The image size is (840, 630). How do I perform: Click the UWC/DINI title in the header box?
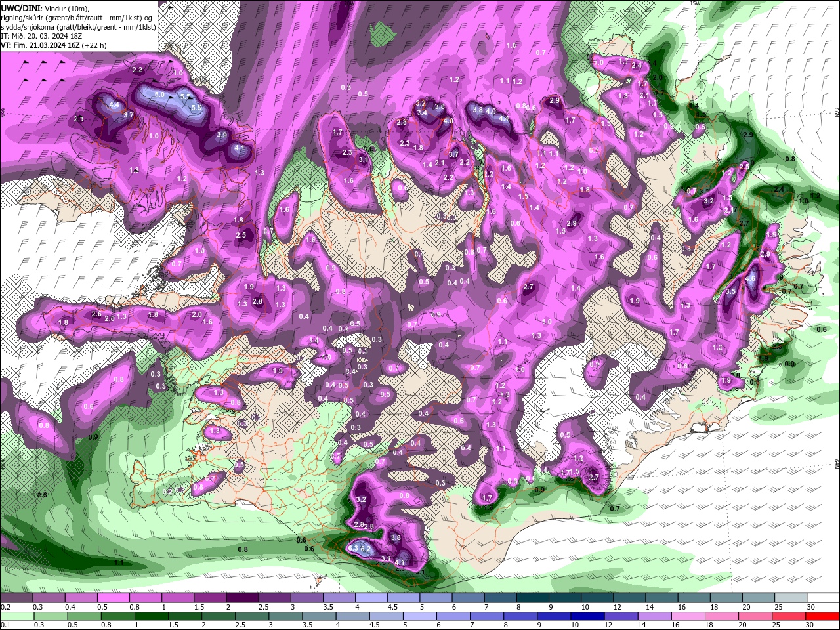click(x=20, y=7)
